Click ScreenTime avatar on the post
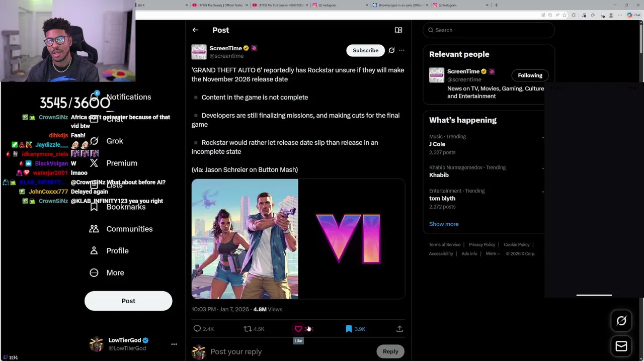 pyautogui.click(x=199, y=52)
